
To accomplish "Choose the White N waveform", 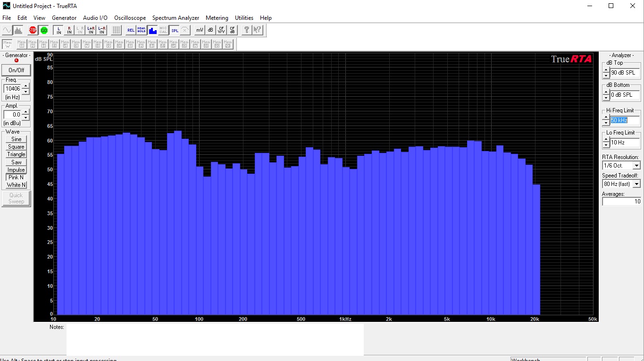I will coord(16,185).
